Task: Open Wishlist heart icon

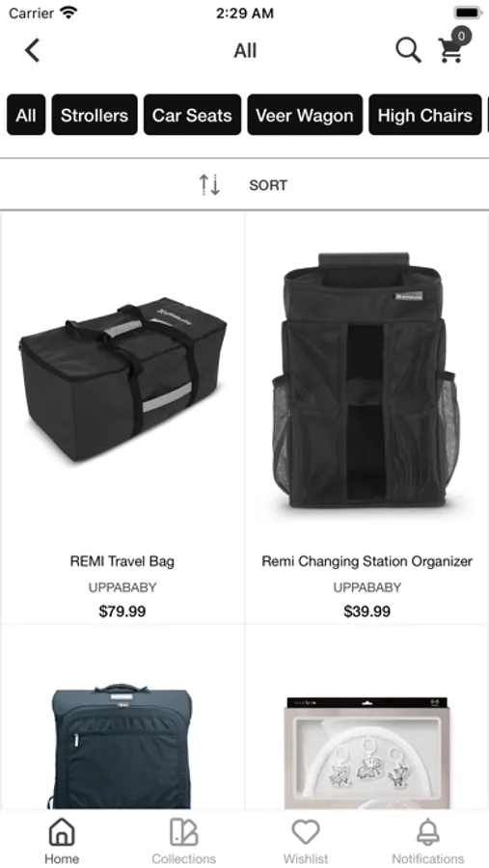Action: [x=306, y=832]
